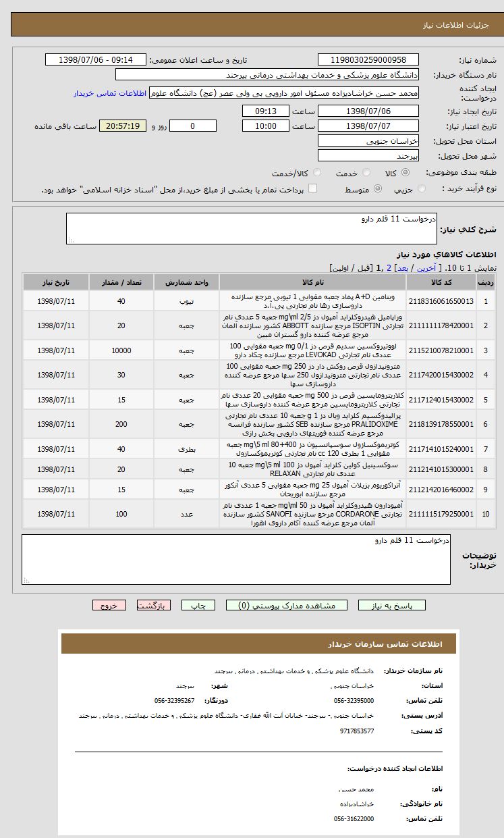Screen dimensions: 504x838
Task: Click the شماره نیاز number field
Action: [368, 60]
